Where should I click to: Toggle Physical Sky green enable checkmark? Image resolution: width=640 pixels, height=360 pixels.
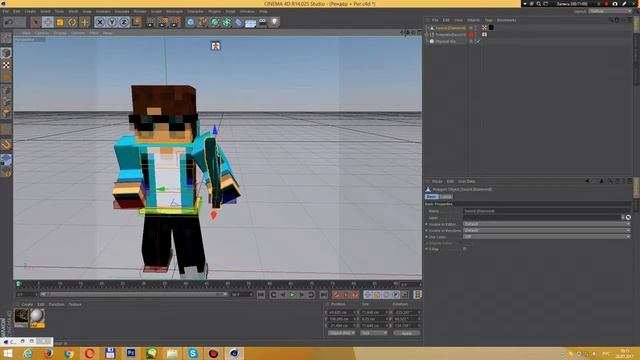478,41
